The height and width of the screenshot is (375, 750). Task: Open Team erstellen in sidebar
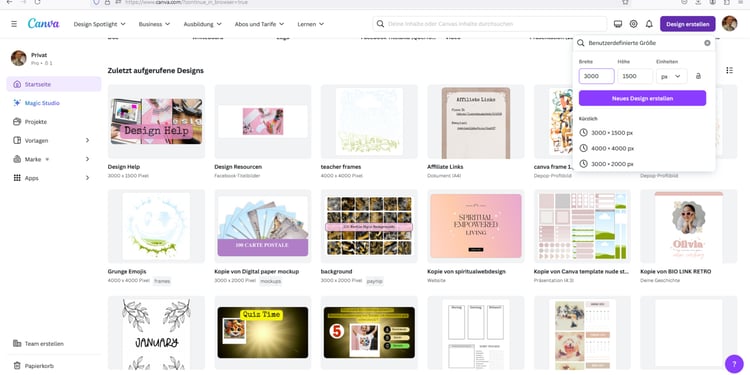(54, 343)
